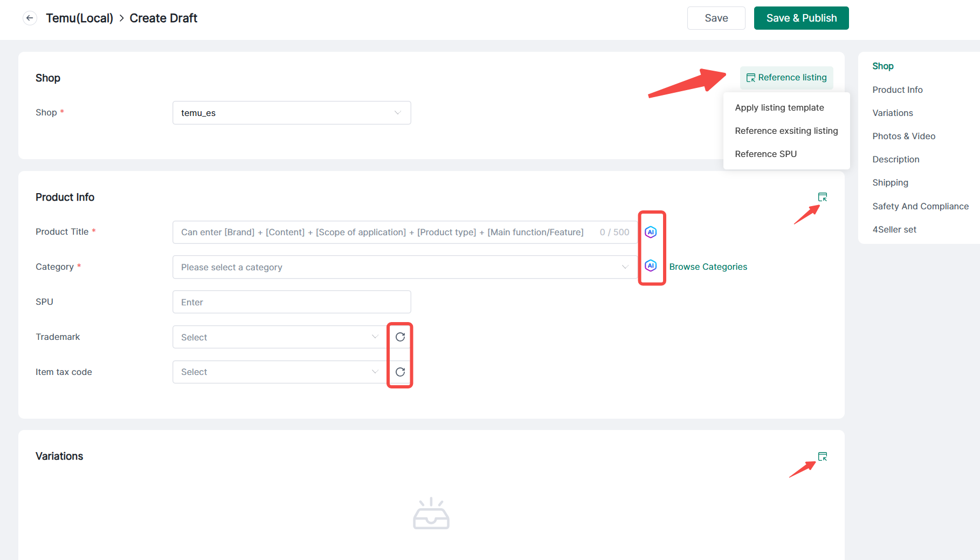Click the AI icon beside Product Title
The height and width of the screenshot is (560, 980).
point(651,232)
